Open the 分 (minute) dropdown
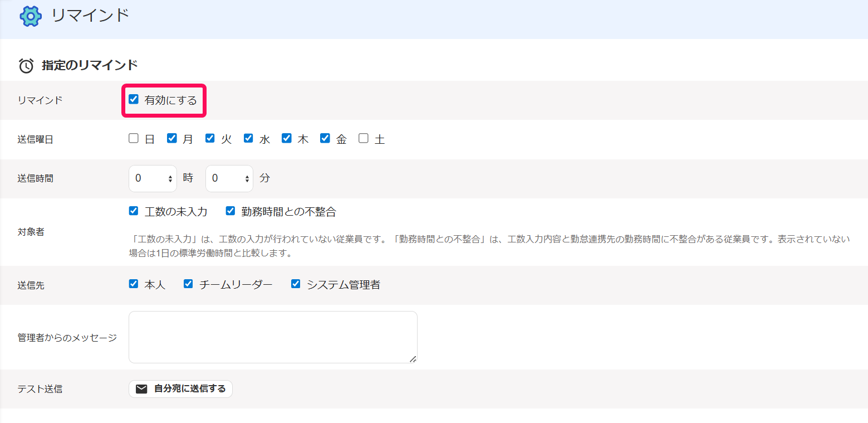Image resolution: width=868 pixels, height=423 pixels. [x=229, y=178]
